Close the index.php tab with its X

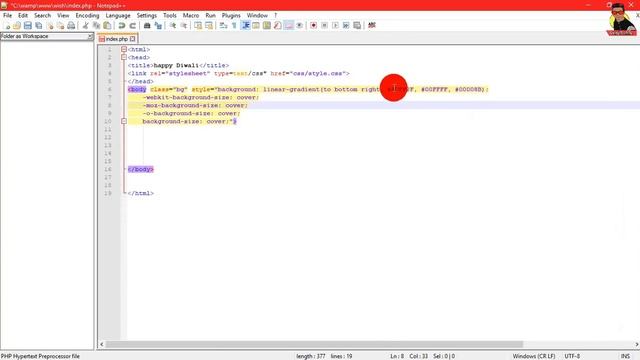[133, 39]
